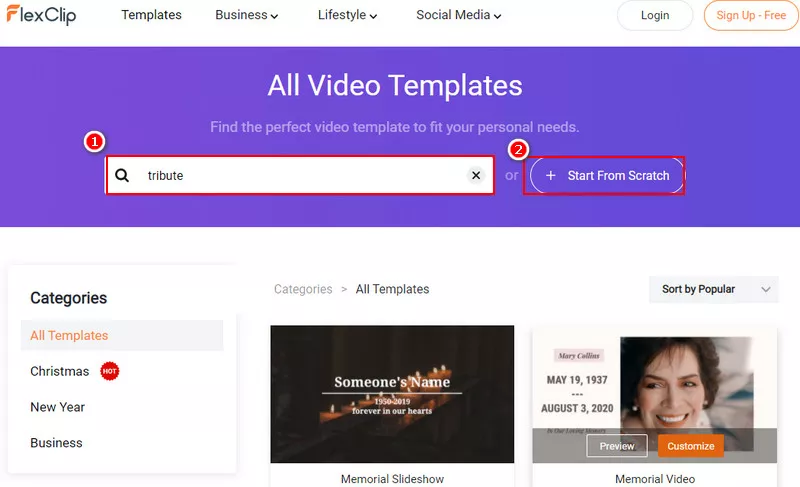Click the Memorial Video title text
Image resolution: width=800 pixels, height=487 pixels.
(655, 479)
